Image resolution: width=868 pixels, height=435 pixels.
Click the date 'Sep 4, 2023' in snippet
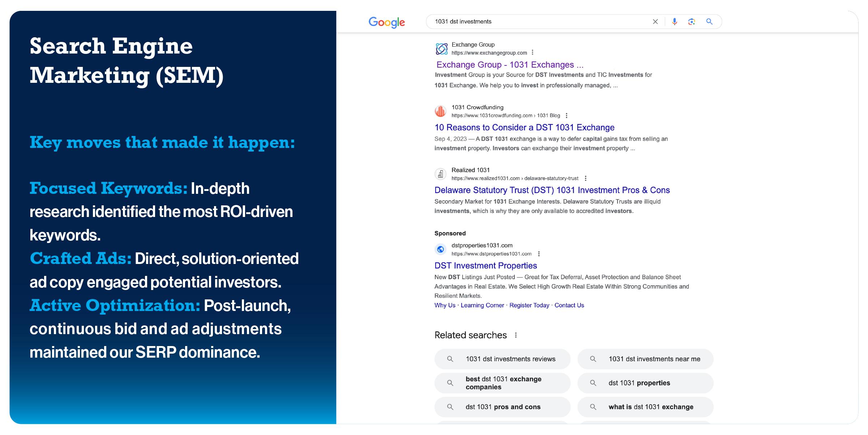pyautogui.click(x=450, y=139)
